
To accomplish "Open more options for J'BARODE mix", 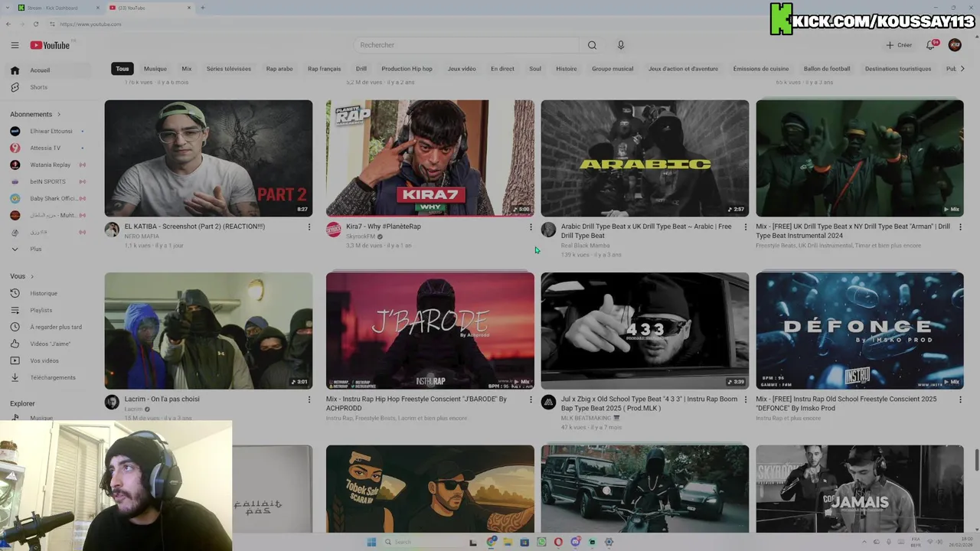I will point(531,399).
